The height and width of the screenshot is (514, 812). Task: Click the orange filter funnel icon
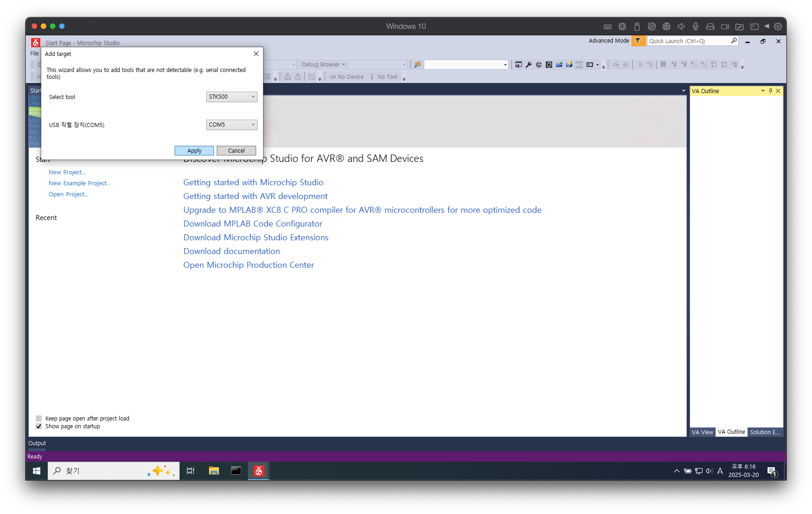pos(638,41)
